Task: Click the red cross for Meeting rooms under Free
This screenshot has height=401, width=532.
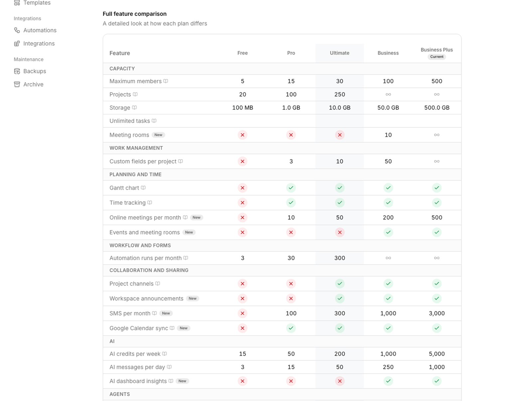Action: pos(242,135)
